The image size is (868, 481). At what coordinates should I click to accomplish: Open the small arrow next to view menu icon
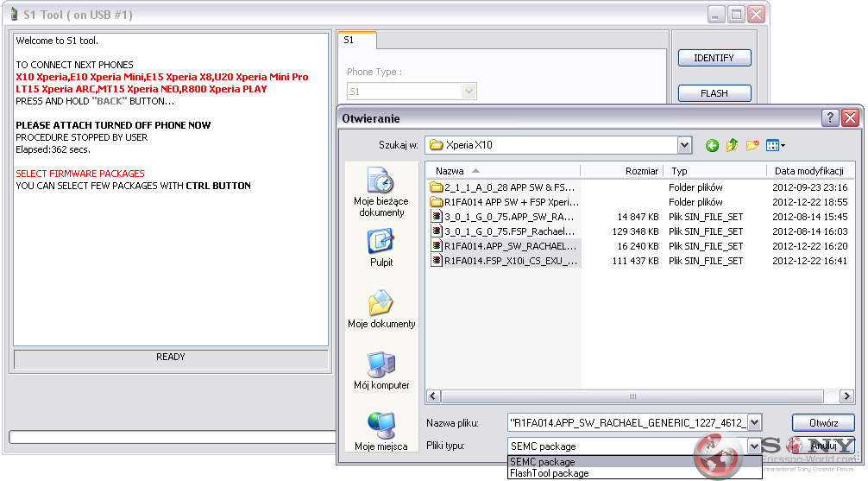[783, 146]
